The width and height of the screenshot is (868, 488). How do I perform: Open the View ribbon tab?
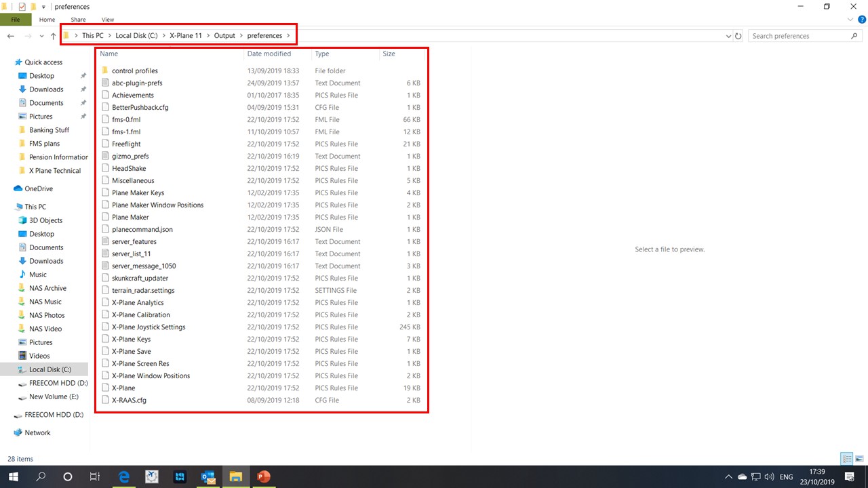coord(108,20)
